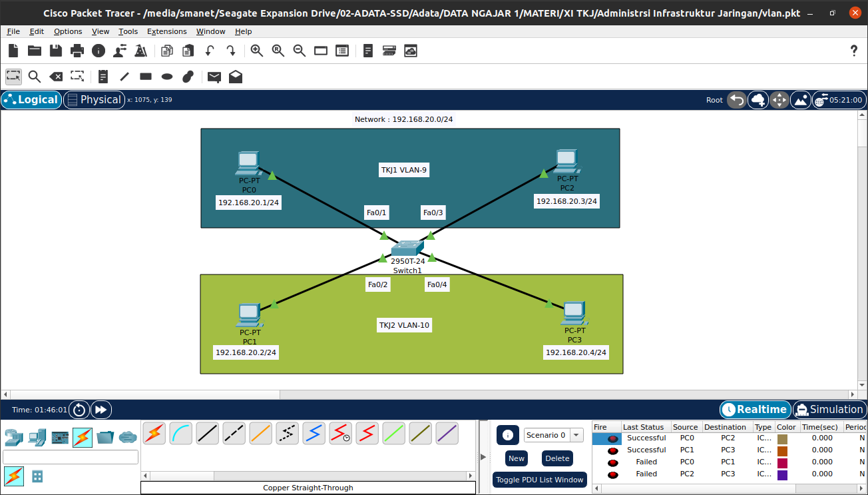Open Network Information icon

click(x=99, y=51)
